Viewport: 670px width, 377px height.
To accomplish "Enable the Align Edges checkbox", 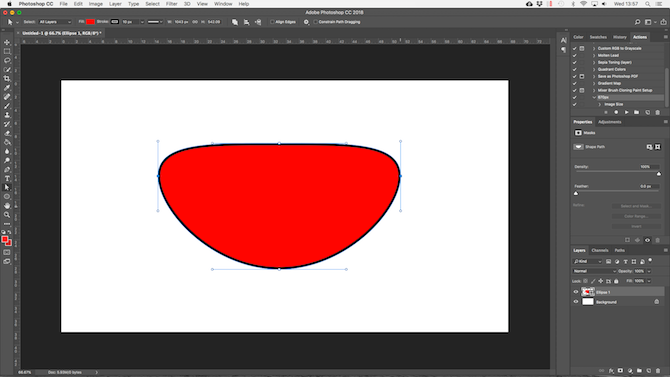I will click(x=272, y=22).
